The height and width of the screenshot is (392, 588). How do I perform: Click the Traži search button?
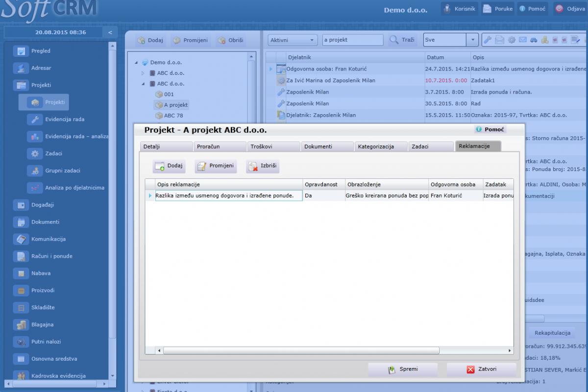[x=402, y=40]
